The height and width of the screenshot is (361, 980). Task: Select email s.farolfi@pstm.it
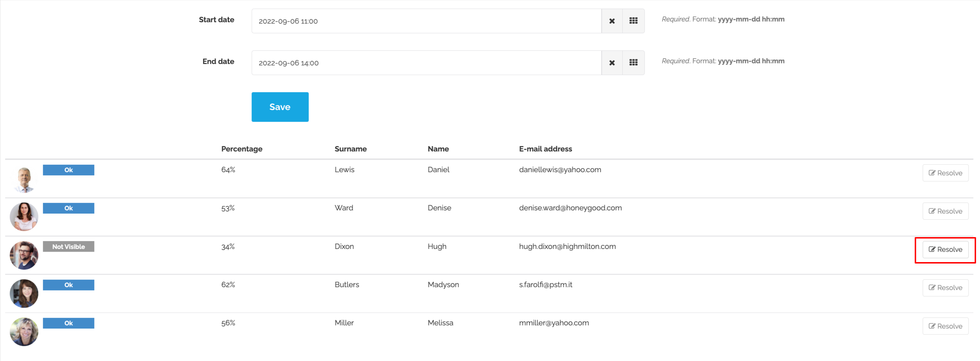545,285
